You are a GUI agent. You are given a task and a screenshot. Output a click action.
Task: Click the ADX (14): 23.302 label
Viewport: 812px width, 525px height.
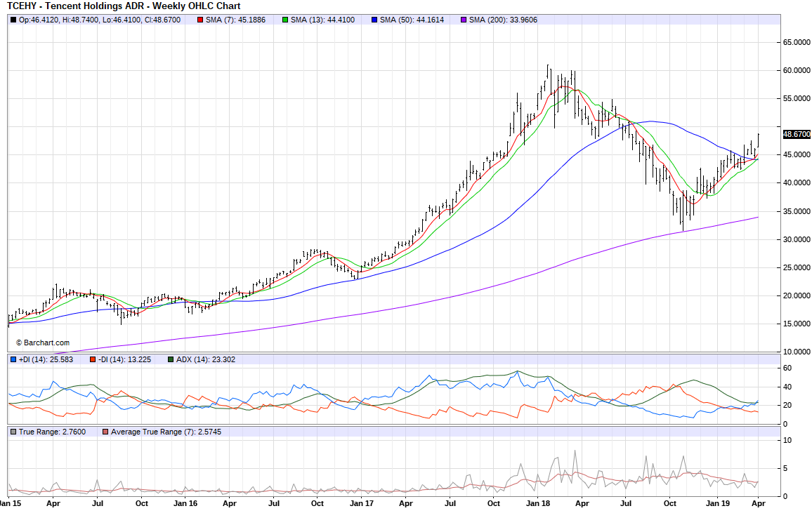(206, 359)
